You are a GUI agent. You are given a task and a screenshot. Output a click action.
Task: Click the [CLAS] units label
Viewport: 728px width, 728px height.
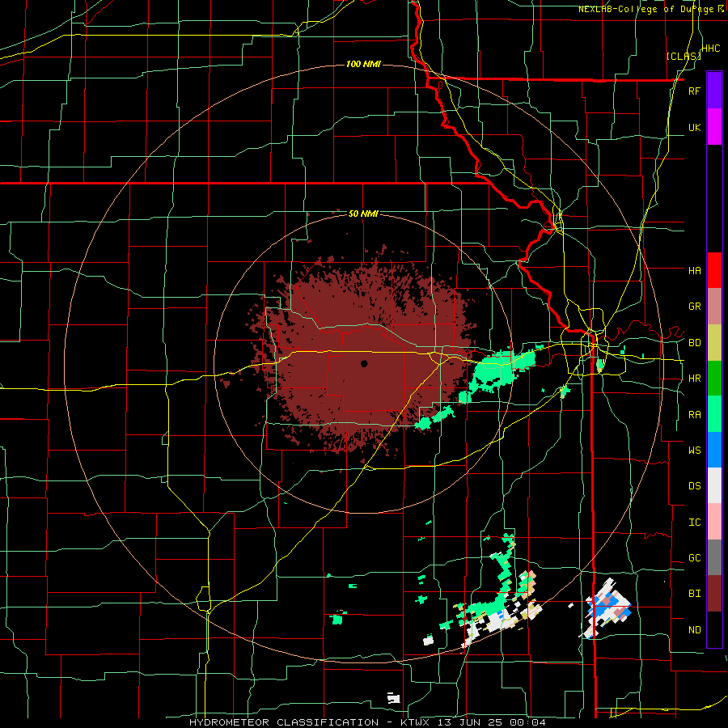click(x=684, y=56)
